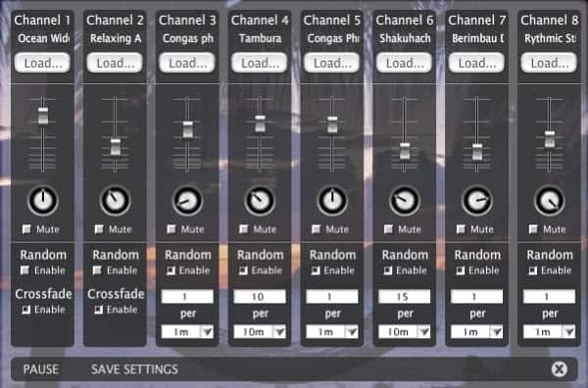Grab the Channel 5 volume fader

(x=332, y=124)
